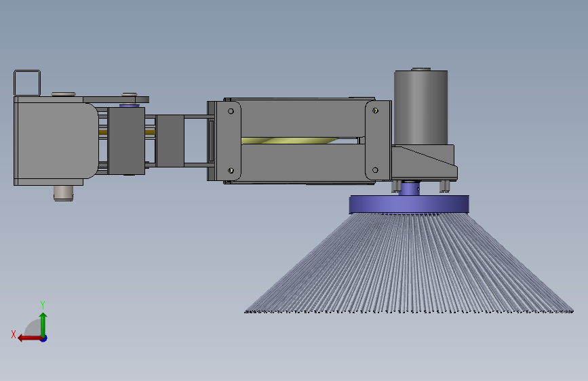Select the motor mounting bracket under the motor
This screenshot has height=381, width=588.
pos(424,162)
